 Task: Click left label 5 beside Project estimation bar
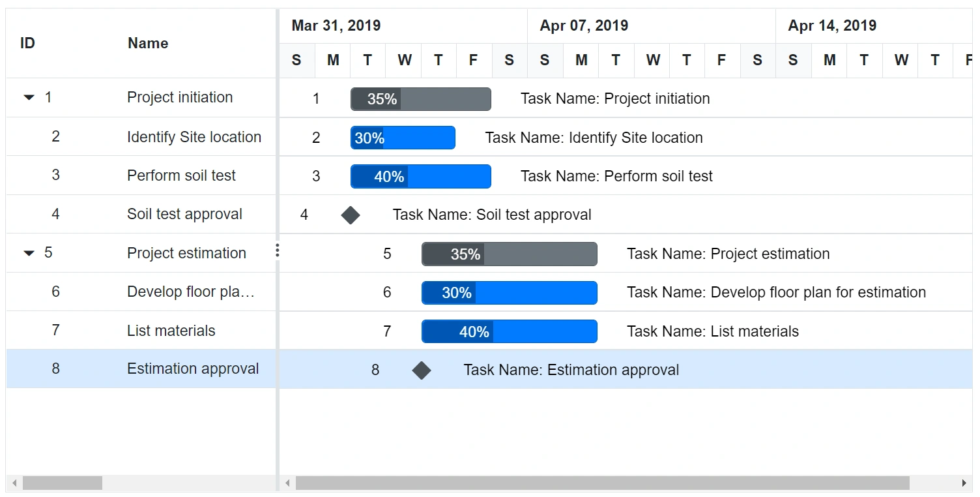387,254
